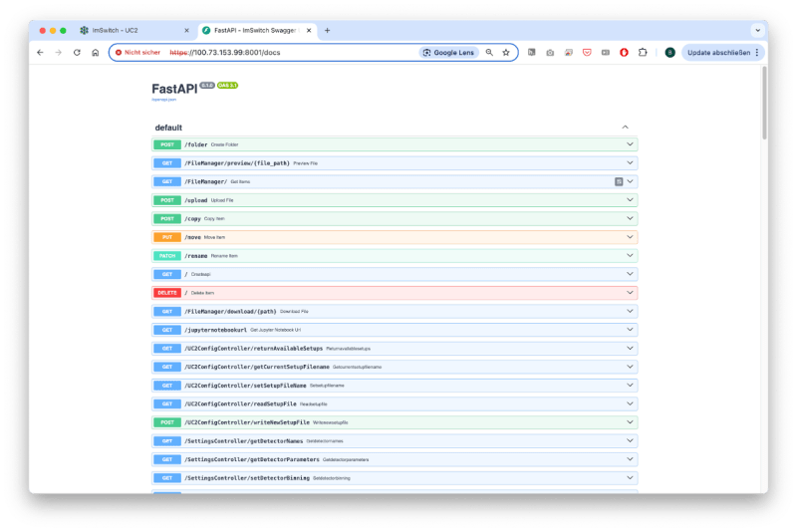
Task: Click the red Opera-style extension icon
Action: 624,53
